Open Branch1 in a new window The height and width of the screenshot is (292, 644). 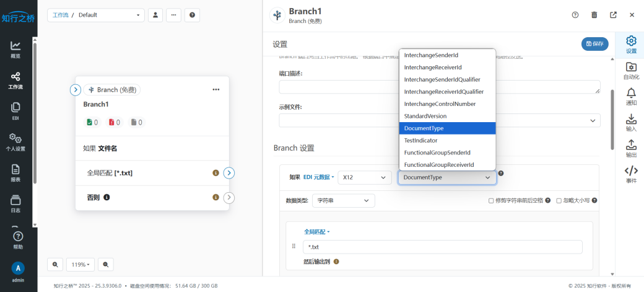coord(613,15)
